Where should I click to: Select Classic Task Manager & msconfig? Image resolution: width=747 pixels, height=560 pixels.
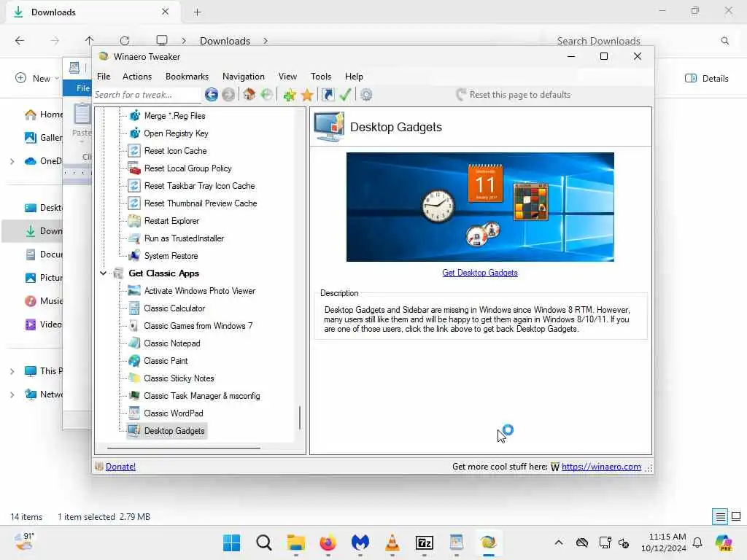(201, 396)
